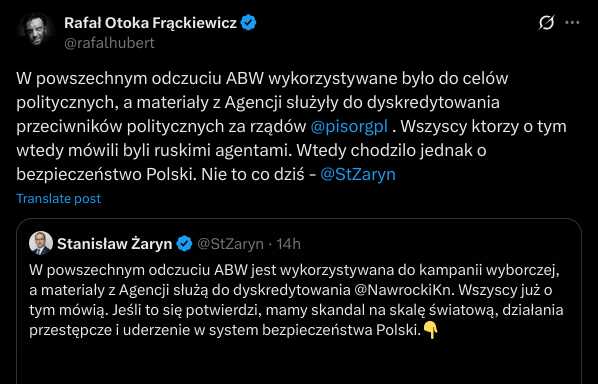Open Stanisław Żaryn's small profile avatar

pyautogui.click(x=41, y=243)
